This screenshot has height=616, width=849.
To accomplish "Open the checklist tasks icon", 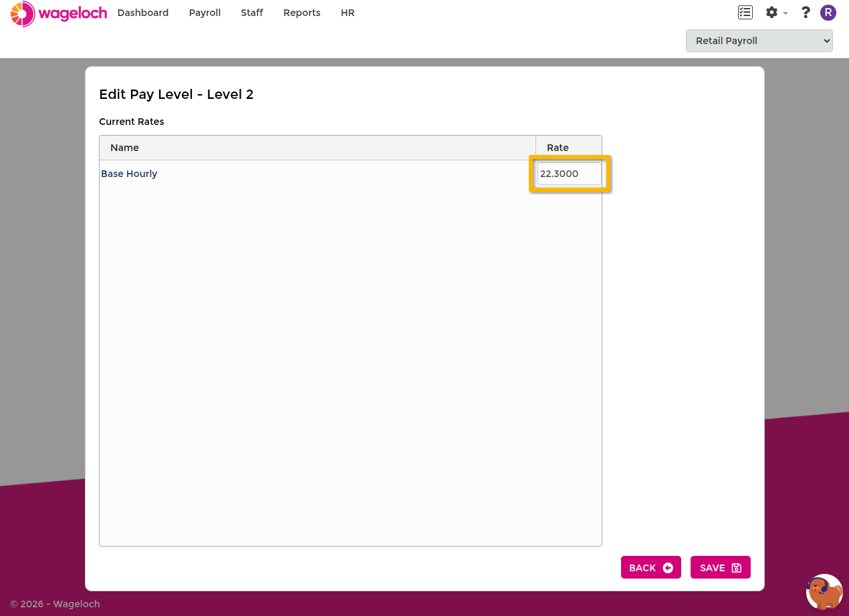I will (x=745, y=13).
